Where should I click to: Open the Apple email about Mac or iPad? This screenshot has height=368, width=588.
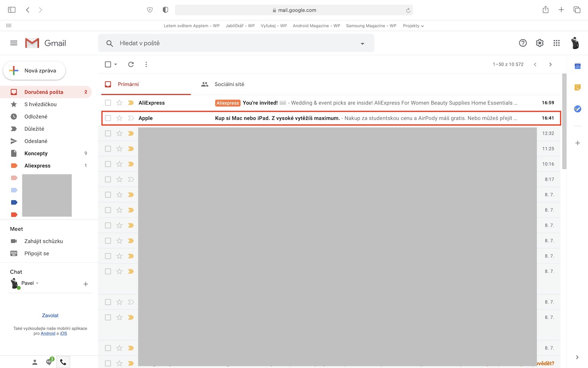pos(331,118)
